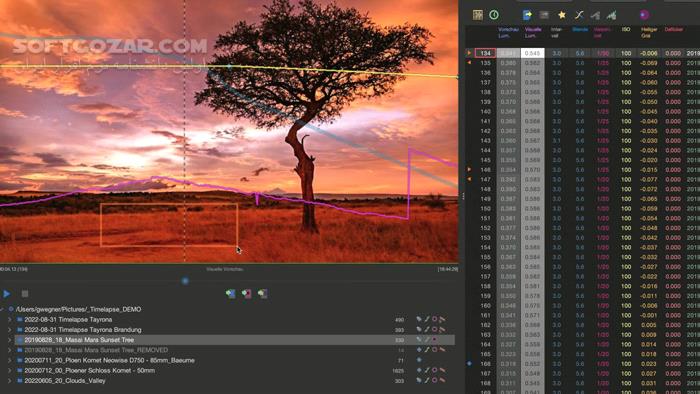Click the gray filmstrip icon in the toolbar
The height and width of the screenshot is (394, 700).
click(x=544, y=15)
